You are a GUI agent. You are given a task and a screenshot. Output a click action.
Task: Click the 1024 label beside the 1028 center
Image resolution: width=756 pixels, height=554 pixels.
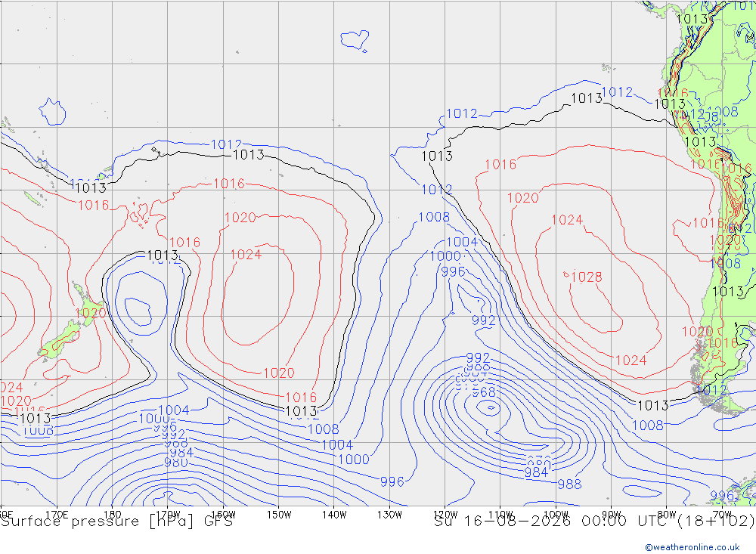click(567, 220)
